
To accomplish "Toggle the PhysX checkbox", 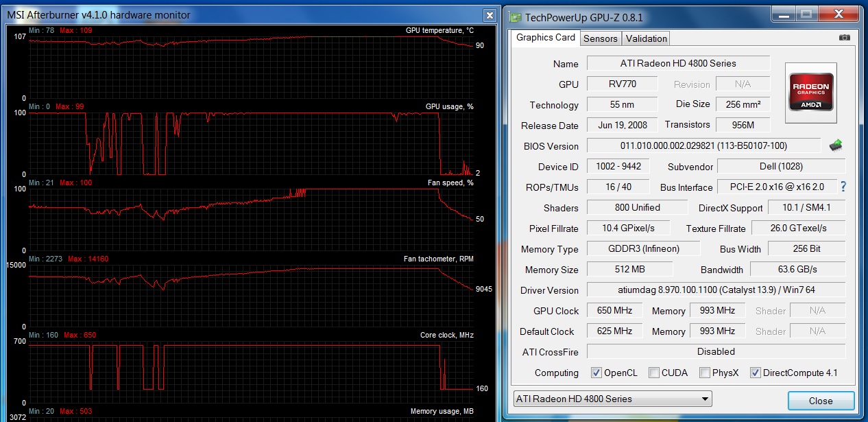I will 704,373.
